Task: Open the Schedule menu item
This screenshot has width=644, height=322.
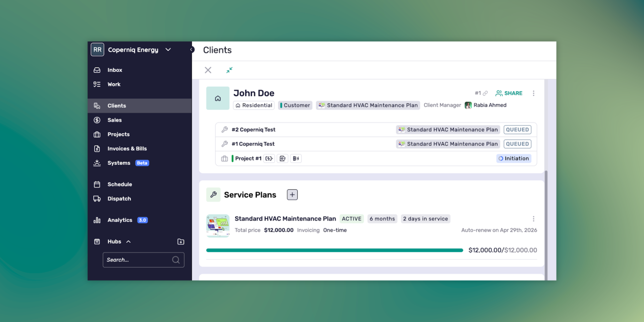Action: [x=119, y=184]
